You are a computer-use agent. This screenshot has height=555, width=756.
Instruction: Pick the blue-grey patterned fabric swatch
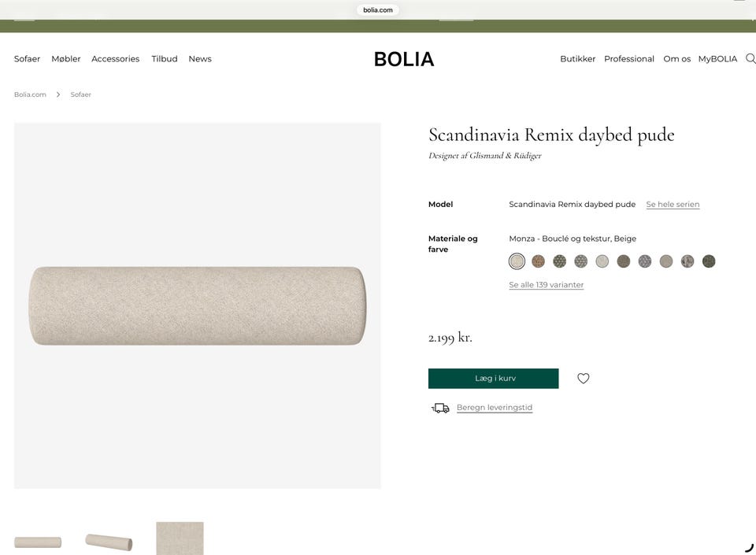(645, 261)
